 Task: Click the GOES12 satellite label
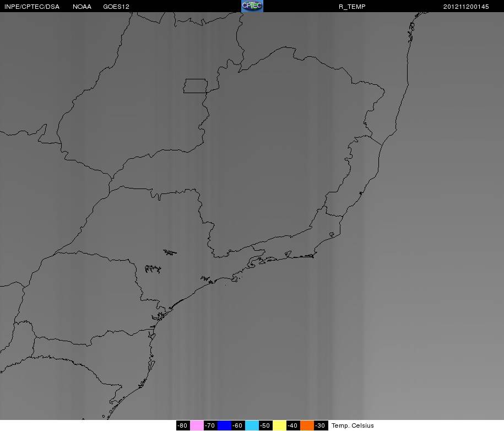pos(116,7)
